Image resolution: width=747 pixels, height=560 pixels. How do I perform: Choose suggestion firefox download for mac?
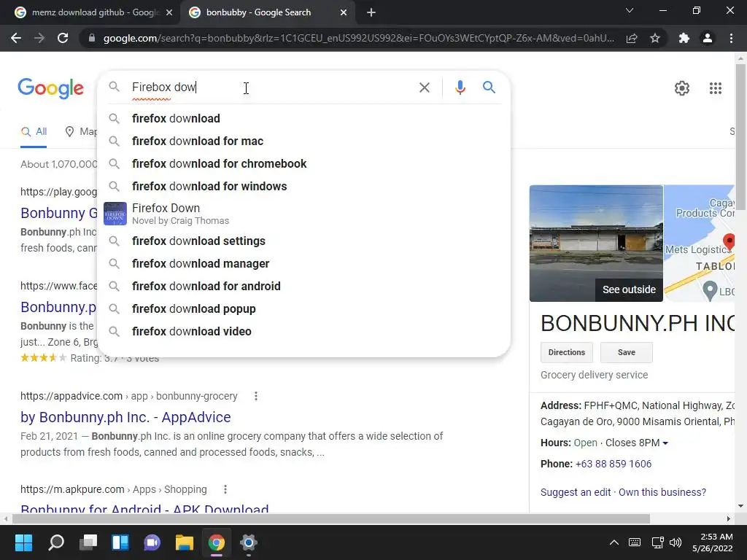point(304,141)
